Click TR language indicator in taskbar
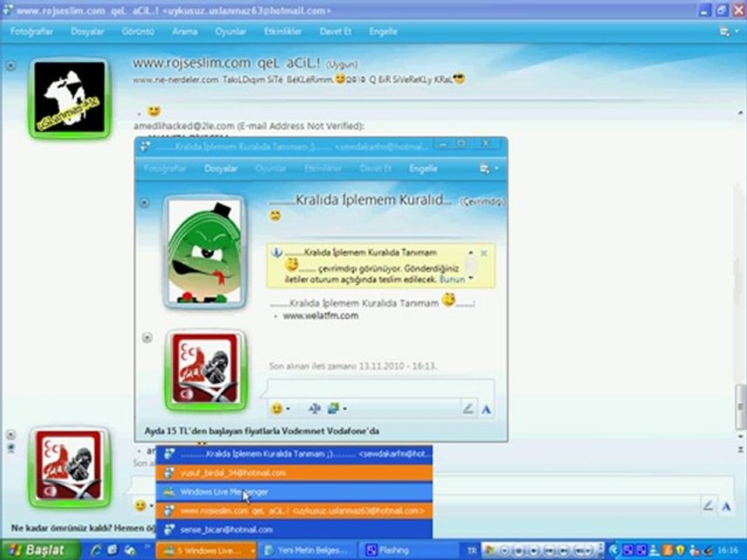747x560 pixels. point(472,551)
